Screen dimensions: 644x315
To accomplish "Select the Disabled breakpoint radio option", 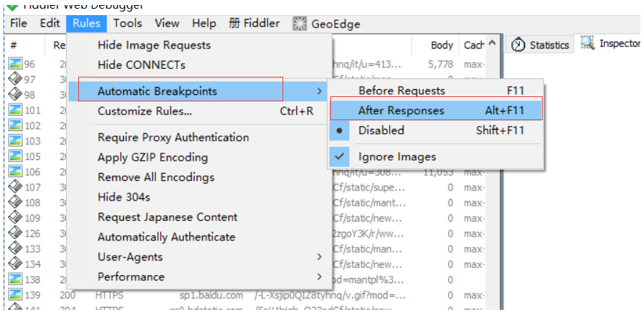I will click(x=381, y=130).
